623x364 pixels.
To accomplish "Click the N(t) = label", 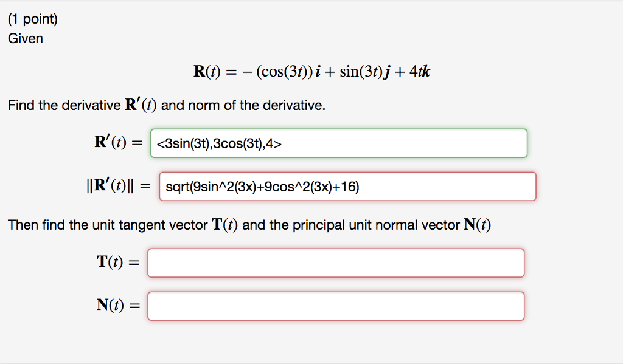I will [114, 306].
